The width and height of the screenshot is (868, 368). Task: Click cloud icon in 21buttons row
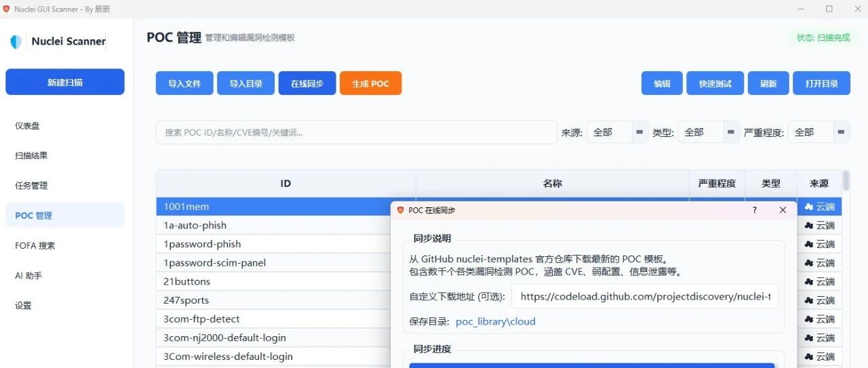pyautogui.click(x=808, y=281)
